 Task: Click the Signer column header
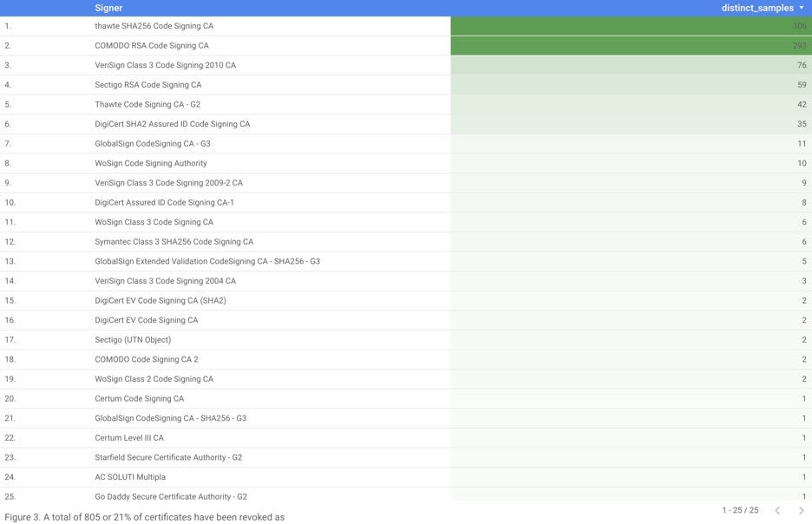(x=108, y=8)
